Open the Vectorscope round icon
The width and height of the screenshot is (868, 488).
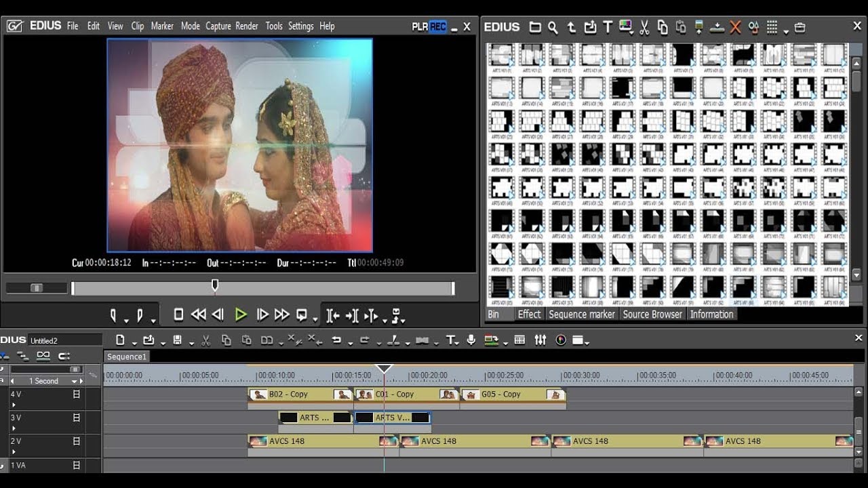click(561, 340)
